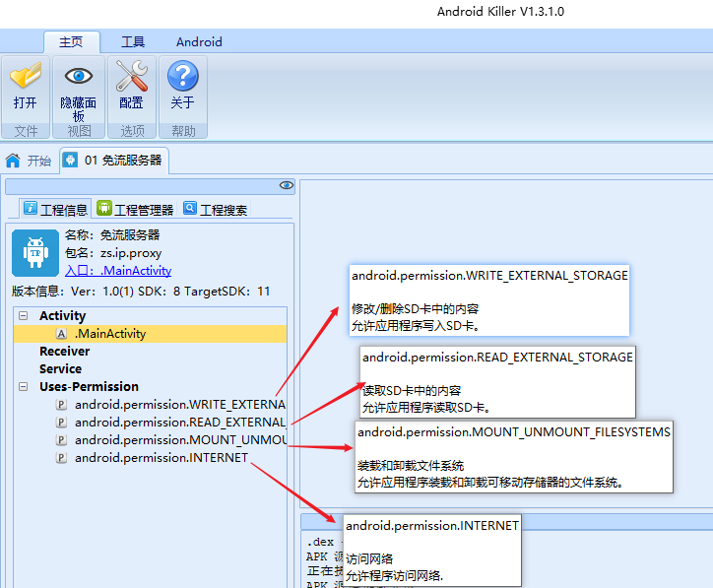Select android.permission.INTERNET entry

click(x=162, y=457)
